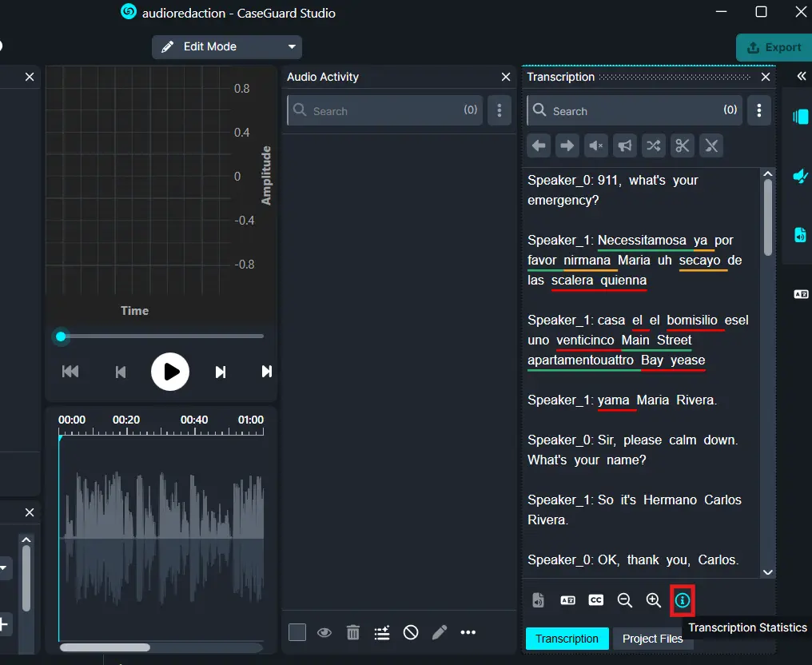The image size is (812, 665).
Task: Click the scissors cut icon
Action: [682, 145]
